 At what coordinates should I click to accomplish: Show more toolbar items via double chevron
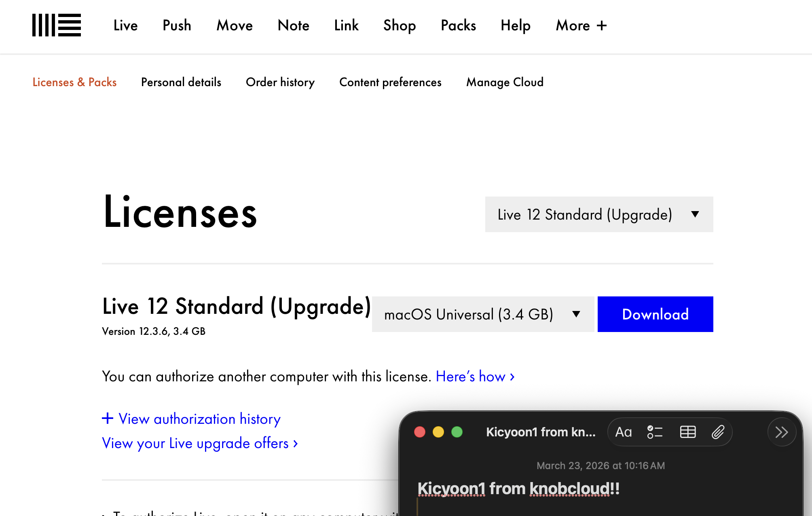[782, 432]
